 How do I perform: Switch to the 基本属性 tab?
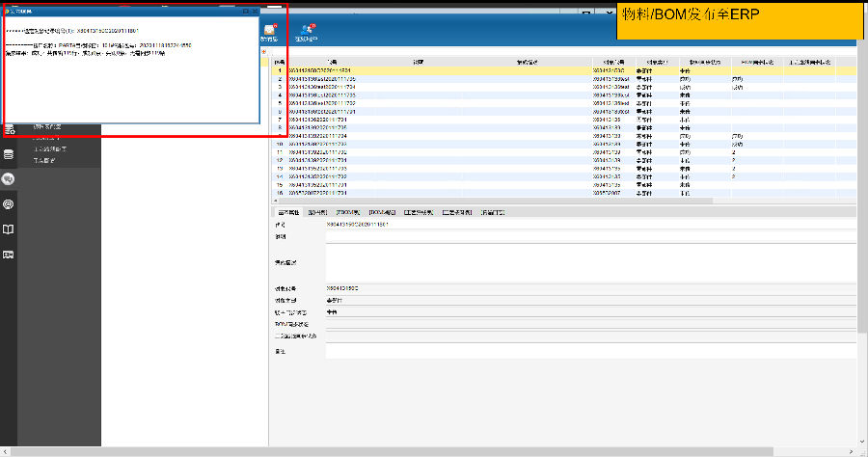click(288, 212)
